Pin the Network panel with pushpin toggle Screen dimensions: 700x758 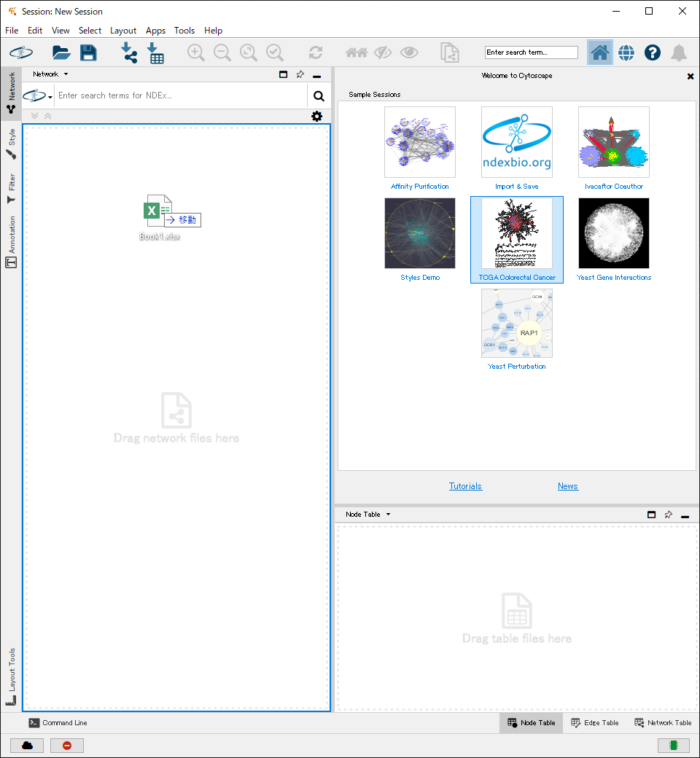click(300, 74)
